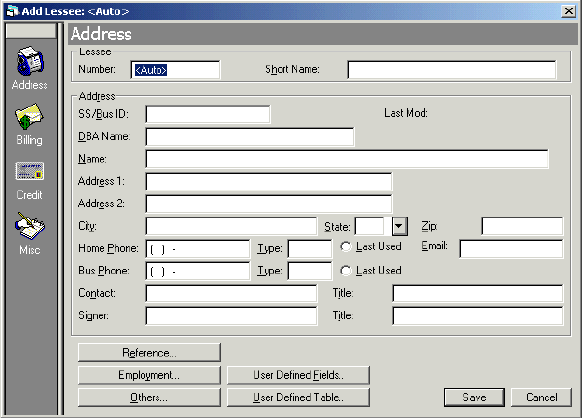
Task: Open User Defined Fields.. button
Action: tap(298, 375)
